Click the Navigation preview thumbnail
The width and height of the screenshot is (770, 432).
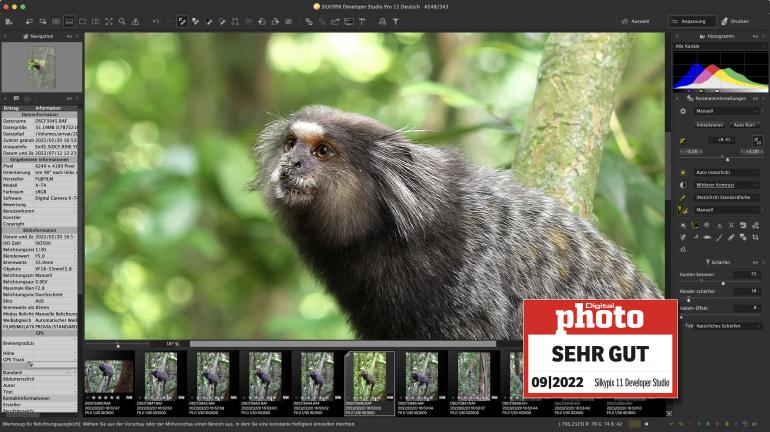click(x=41, y=67)
